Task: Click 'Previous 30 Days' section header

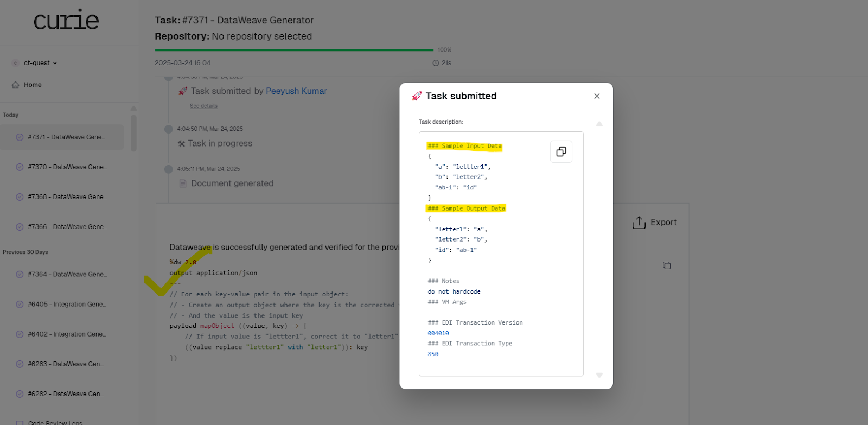Action: [x=25, y=252]
